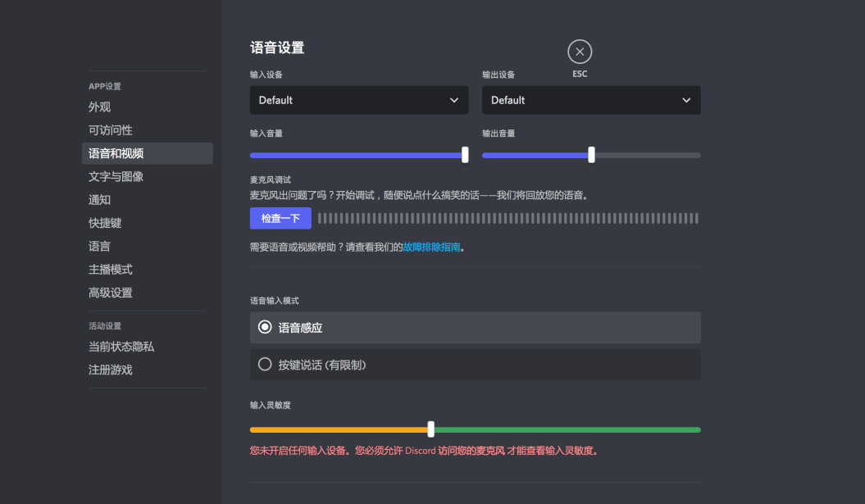Adjust the 输入灵敏度 slider
The image size is (865, 504).
coord(430,429)
